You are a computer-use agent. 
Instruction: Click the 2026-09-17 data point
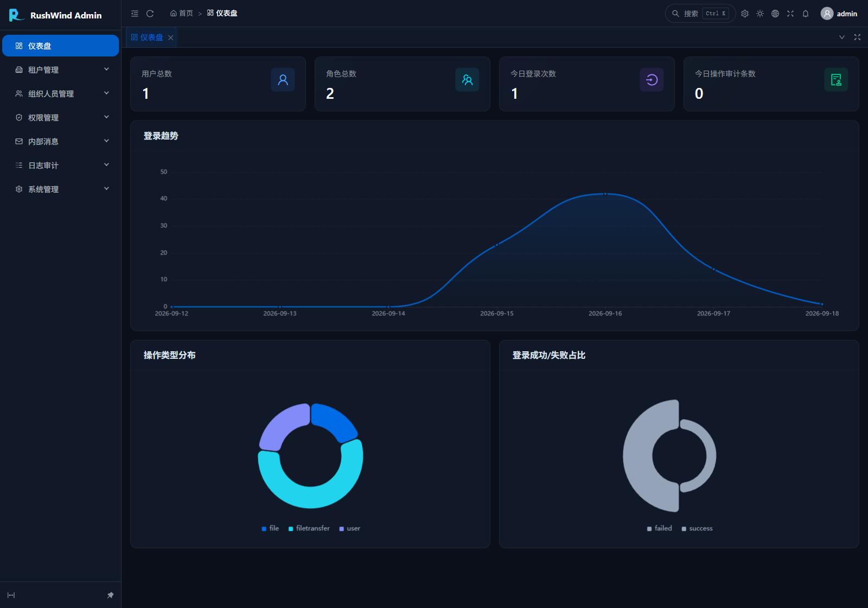point(713,269)
